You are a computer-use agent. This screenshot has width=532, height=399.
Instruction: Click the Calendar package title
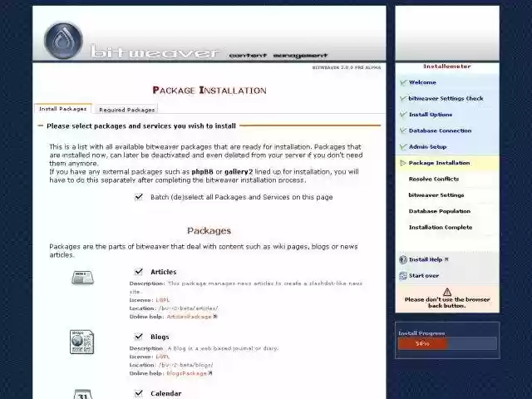tap(166, 393)
